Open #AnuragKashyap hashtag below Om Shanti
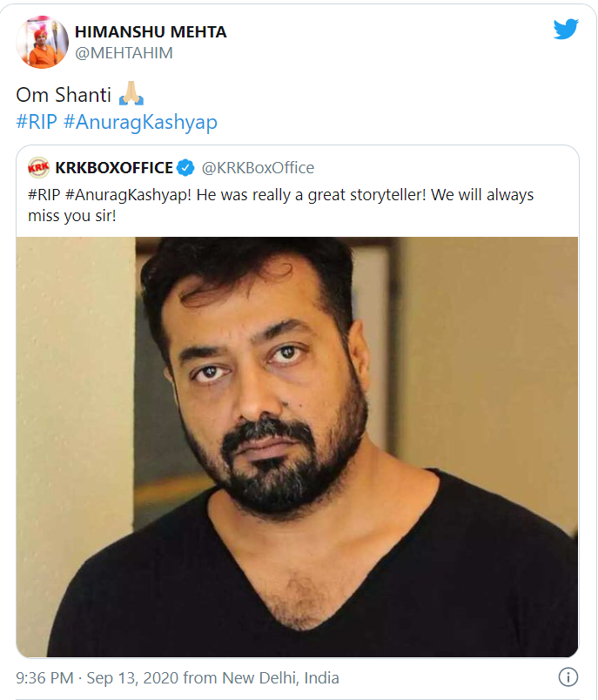598x700 pixels. (140, 122)
